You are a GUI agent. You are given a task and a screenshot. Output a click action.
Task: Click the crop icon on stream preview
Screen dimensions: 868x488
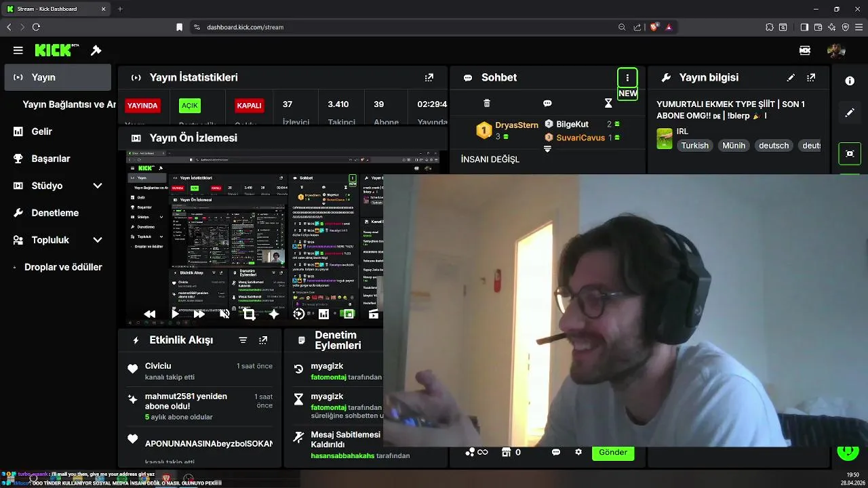249,314
